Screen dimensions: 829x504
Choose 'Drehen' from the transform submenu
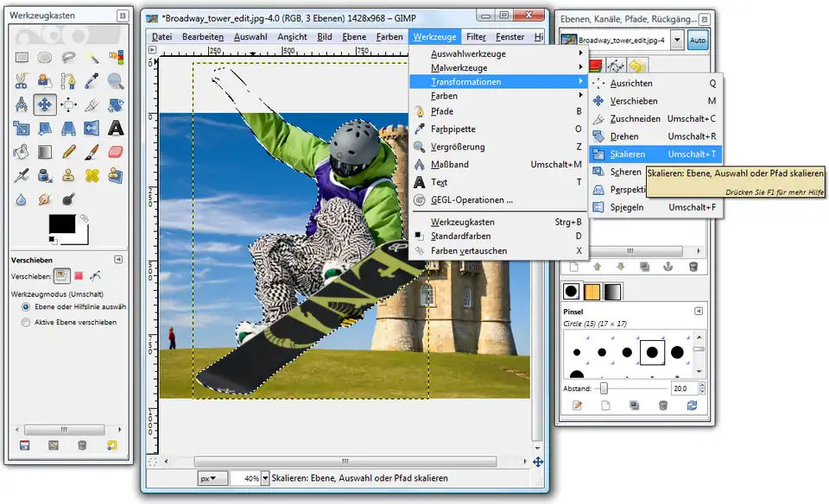pyautogui.click(x=624, y=136)
